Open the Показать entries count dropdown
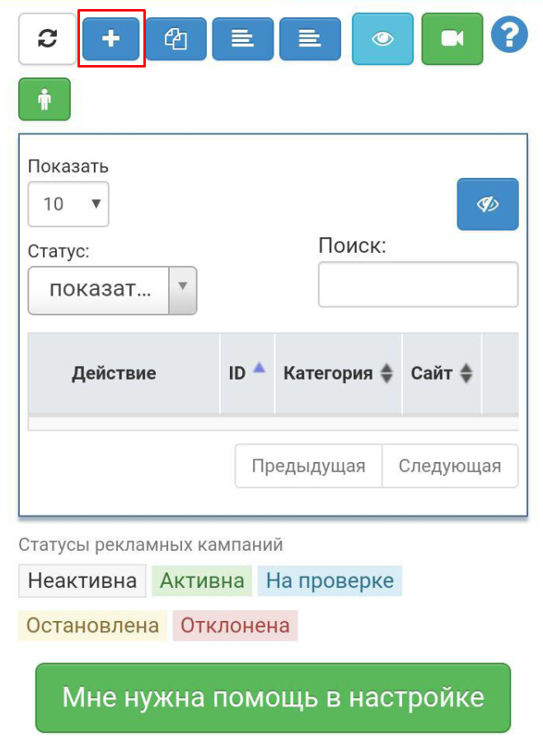Image resolution: width=543 pixels, height=756 pixels. tap(68, 203)
